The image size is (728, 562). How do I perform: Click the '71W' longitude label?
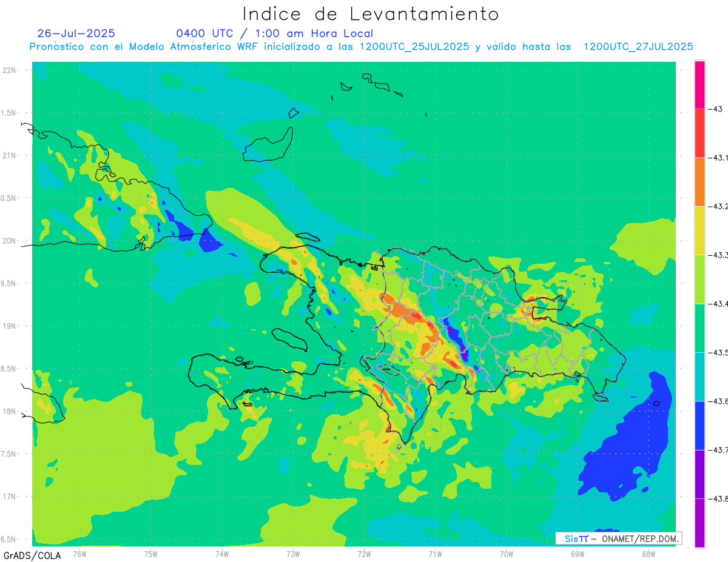[x=435, y=554]
